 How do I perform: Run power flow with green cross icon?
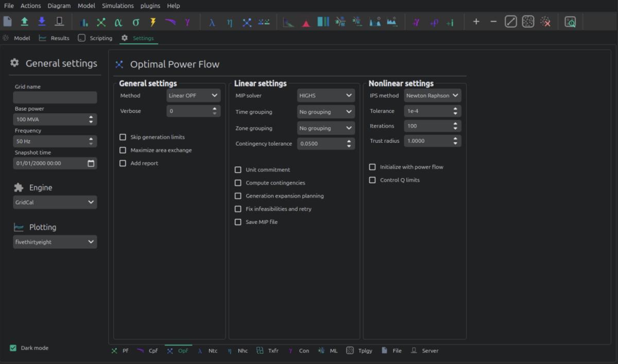click(101, 22)
